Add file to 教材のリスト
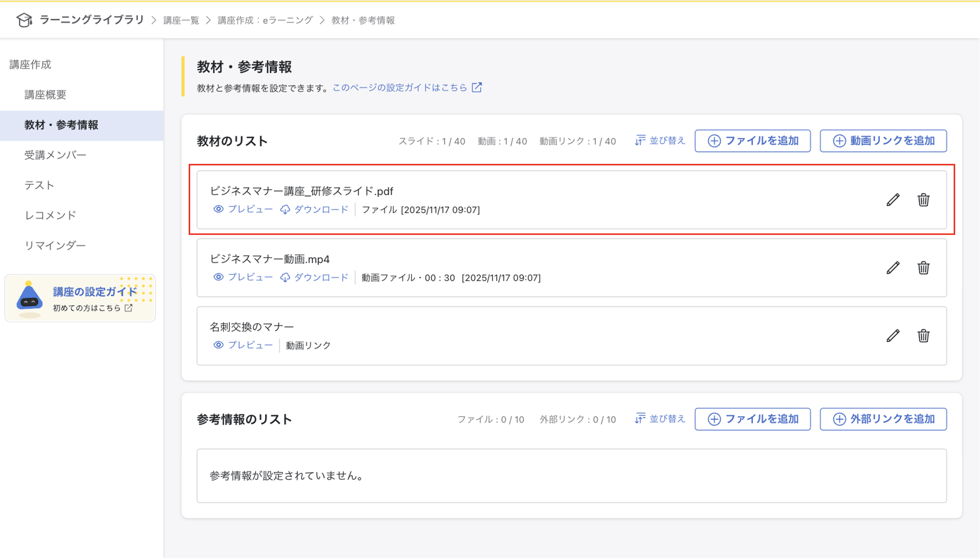 click(x=752, y=141)
